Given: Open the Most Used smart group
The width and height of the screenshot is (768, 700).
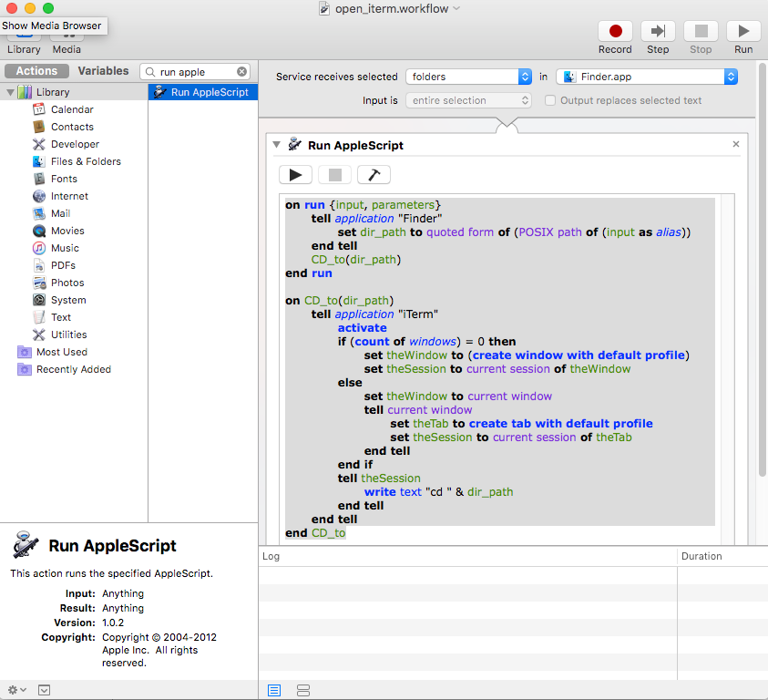Looking at the screenshot, I should (62, 352).
